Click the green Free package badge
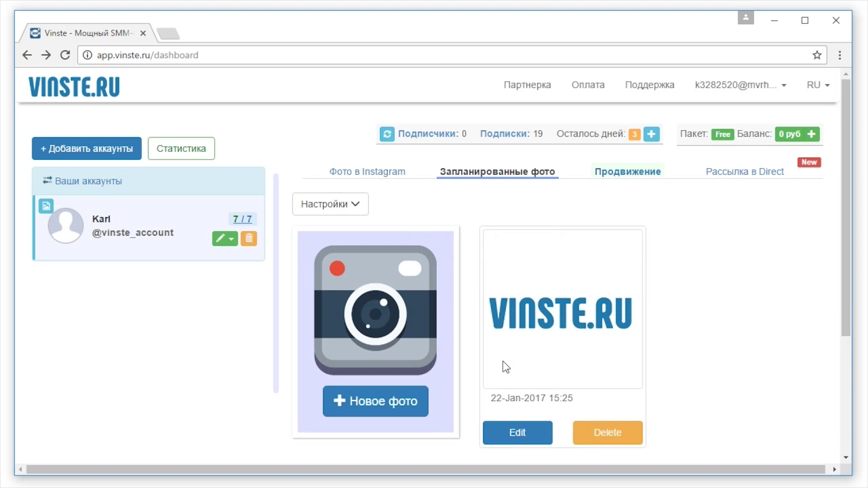 pyautogui.click(x=723, y=134)
